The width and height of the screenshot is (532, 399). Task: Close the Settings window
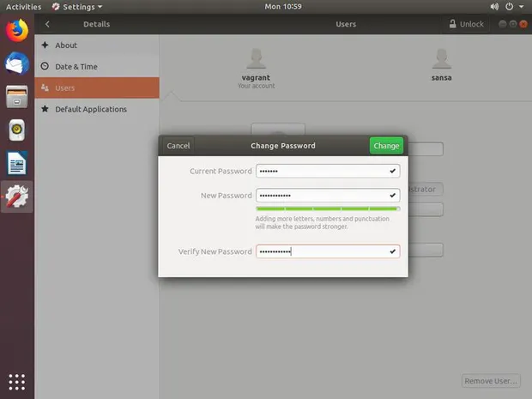(523, 24)
